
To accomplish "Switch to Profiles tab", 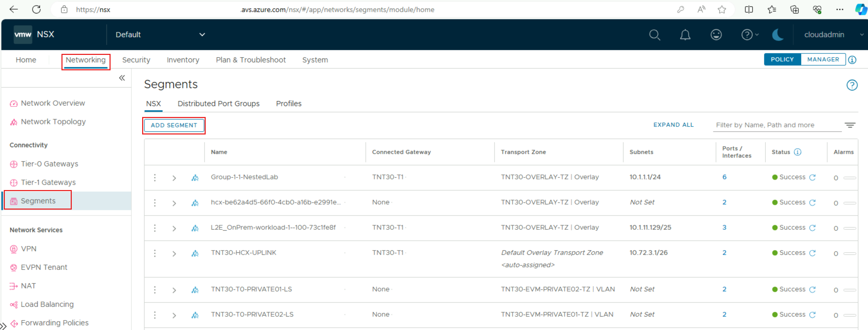I will point(288,104).
